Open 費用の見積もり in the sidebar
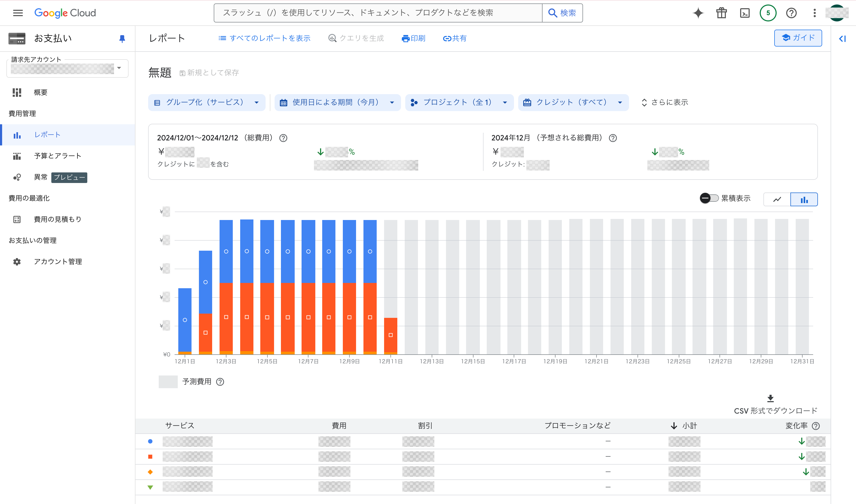This screenshot has width=856, height=504. click(67, 219)
